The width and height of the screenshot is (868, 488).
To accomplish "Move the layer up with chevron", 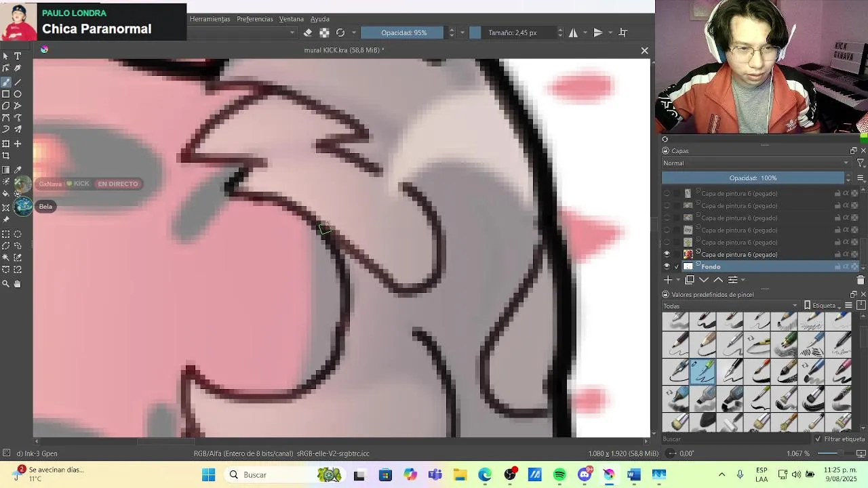I will [718, 280].
